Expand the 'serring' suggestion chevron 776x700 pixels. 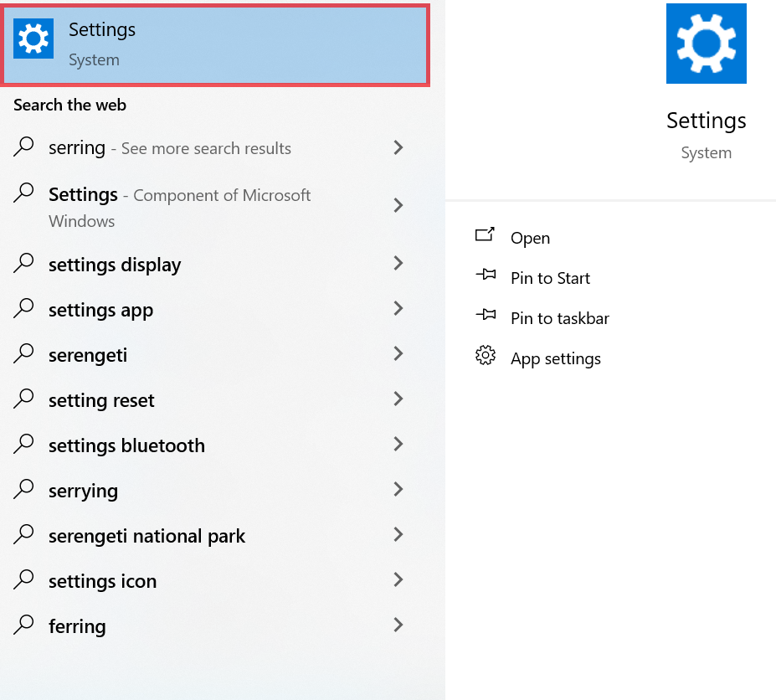(398, 147)
